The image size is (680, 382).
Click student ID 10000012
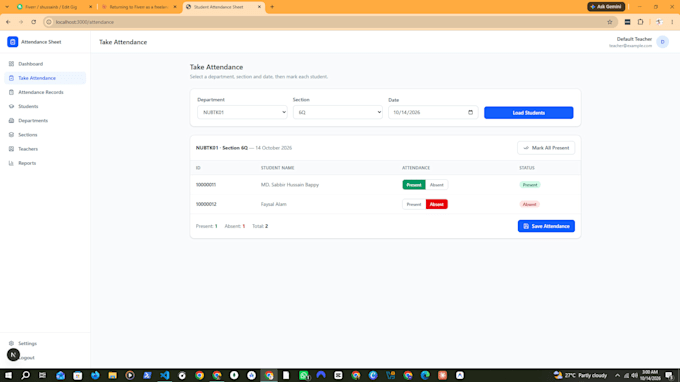[x=206, y=204]
